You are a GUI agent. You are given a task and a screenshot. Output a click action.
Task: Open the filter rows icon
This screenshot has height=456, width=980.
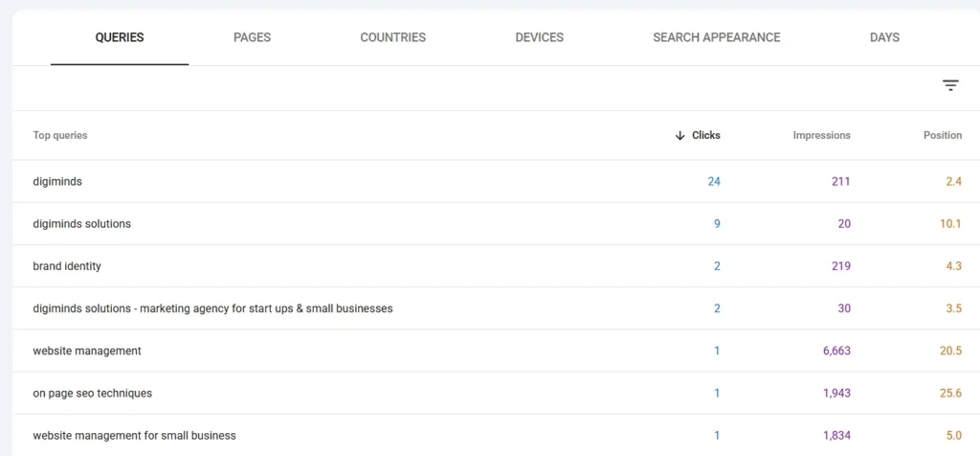pos(950,85)
